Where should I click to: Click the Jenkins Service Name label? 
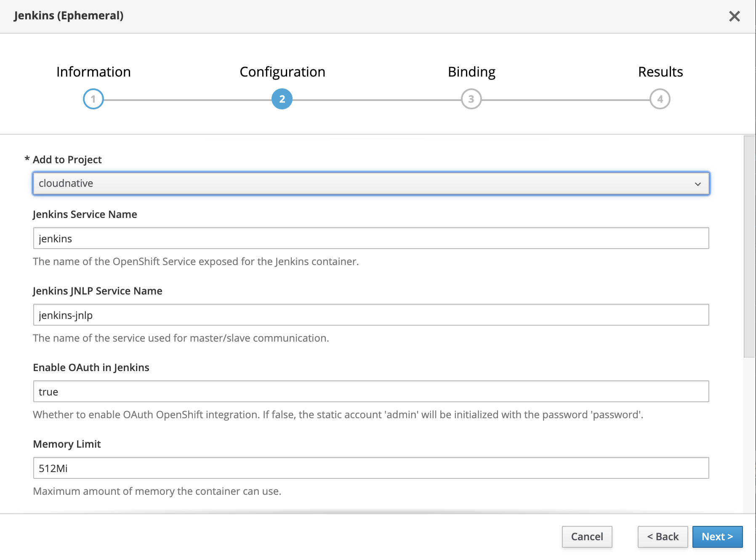85,215
